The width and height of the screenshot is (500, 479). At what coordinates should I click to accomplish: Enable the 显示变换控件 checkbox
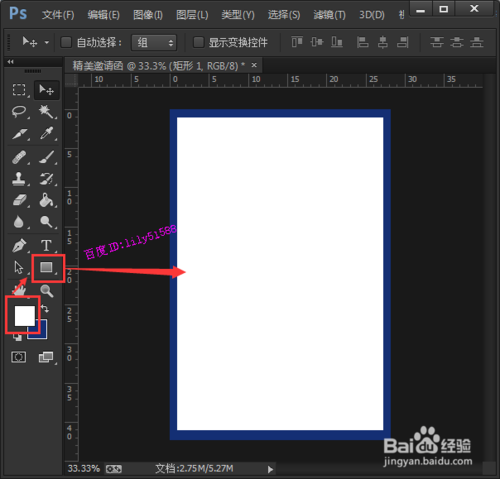(x=199, y=42)
